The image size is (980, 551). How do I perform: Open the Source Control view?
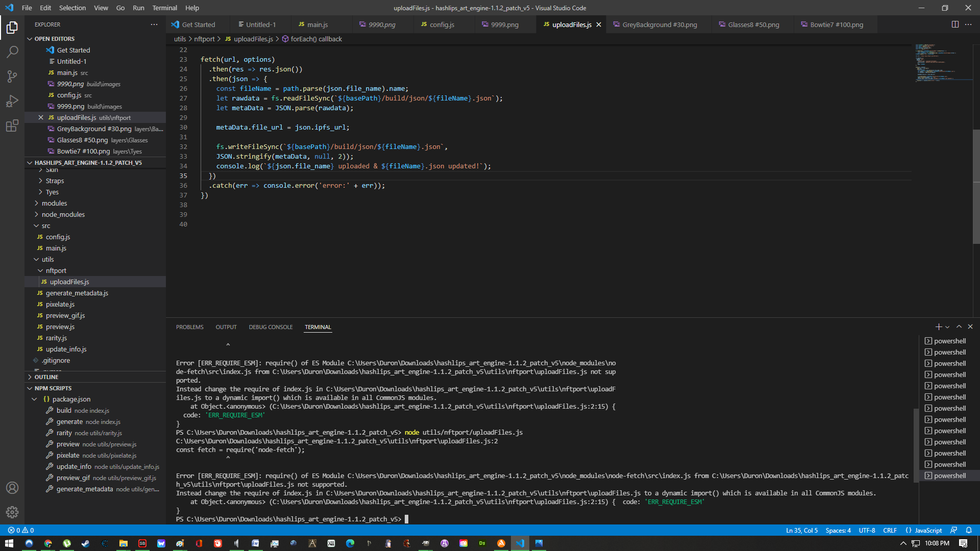coord(12,76)
